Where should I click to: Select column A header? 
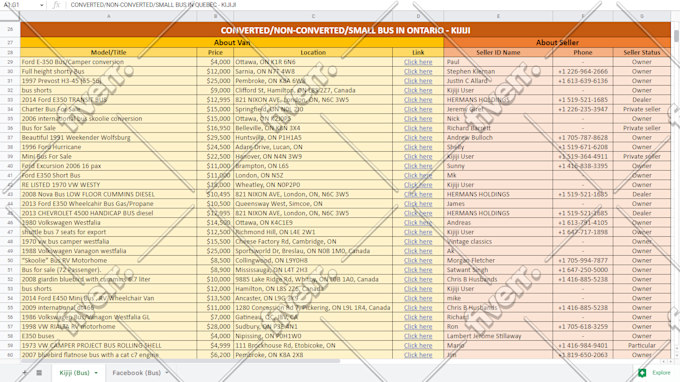(108, 16)
